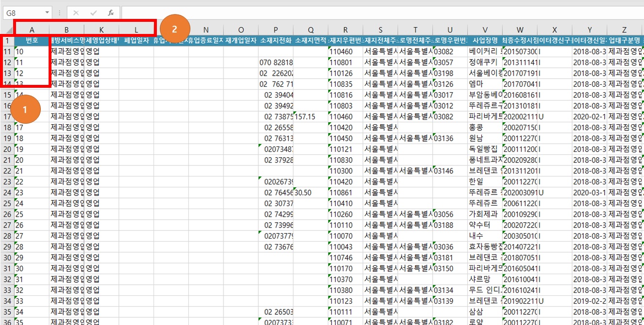Image resolution: width=644 pixels, height=325 pixels.
Task: Click the business name cell 내수
Action: 485,236
